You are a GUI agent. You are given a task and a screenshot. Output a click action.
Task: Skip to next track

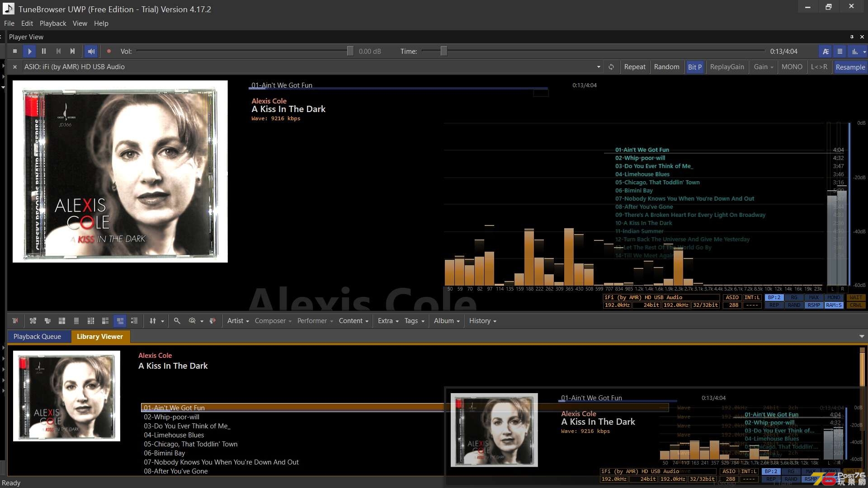[73, 52]
